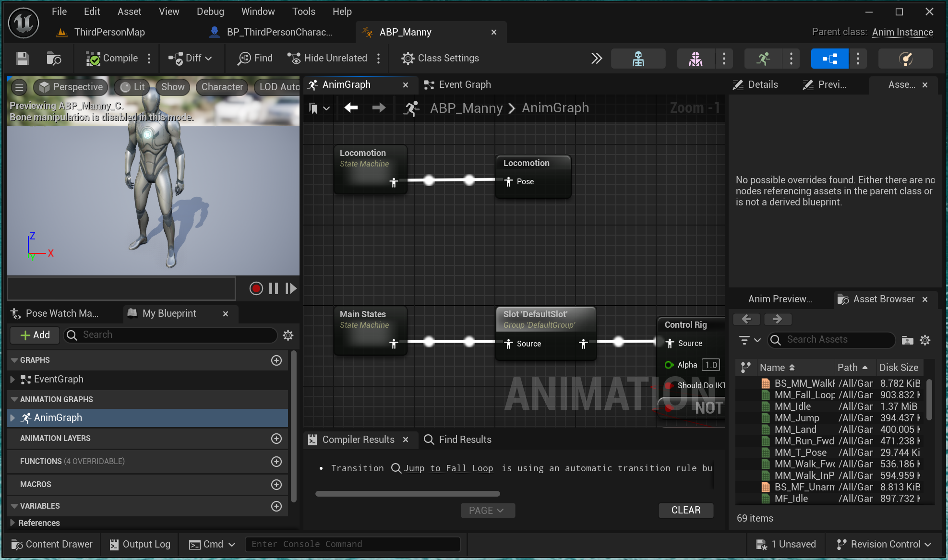Switch to Skeletal Mesh mode icon
This screenshot has height=560, width=948.
pos(696,59)
